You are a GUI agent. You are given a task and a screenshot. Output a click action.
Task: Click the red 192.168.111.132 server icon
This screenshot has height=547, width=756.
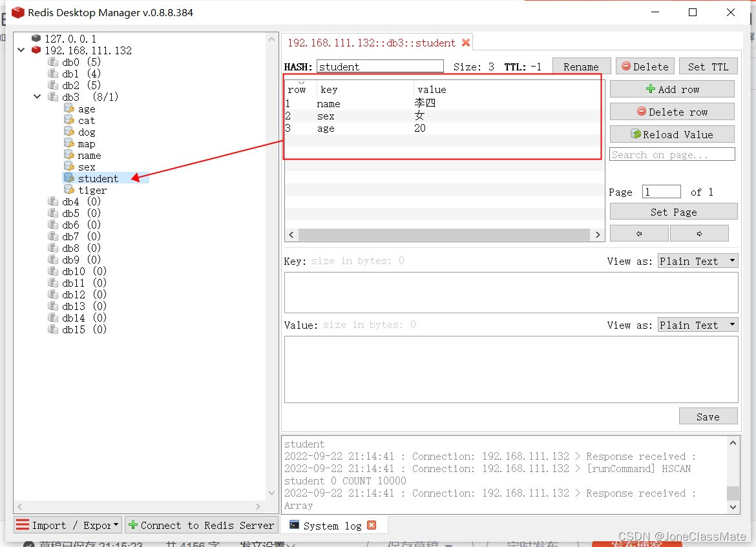(36, 50)
